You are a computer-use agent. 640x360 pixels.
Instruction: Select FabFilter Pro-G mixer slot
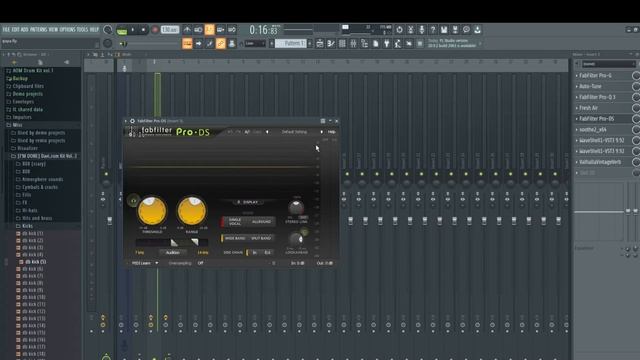595,76
